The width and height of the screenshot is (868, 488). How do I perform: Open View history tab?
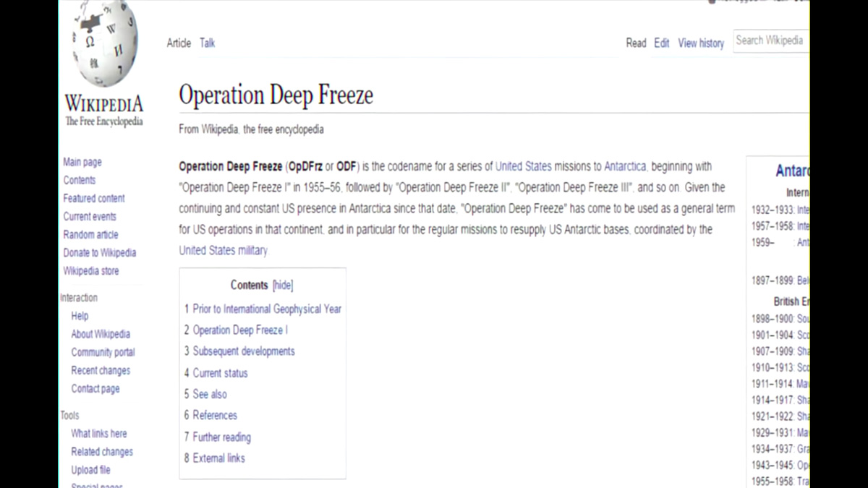pyautogui.click(x=700, y=43)
